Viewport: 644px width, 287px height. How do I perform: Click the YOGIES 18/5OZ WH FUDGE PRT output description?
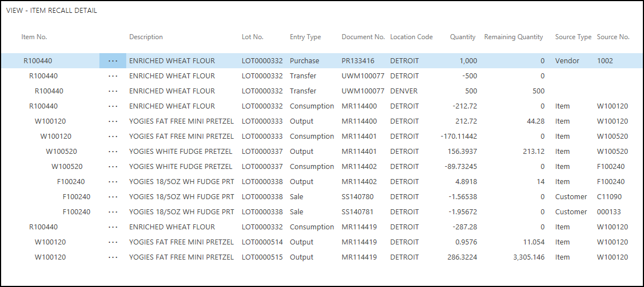182,182
